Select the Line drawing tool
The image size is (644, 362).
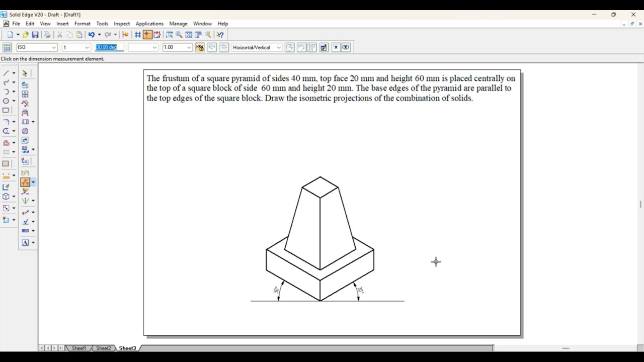pos(6,73)
